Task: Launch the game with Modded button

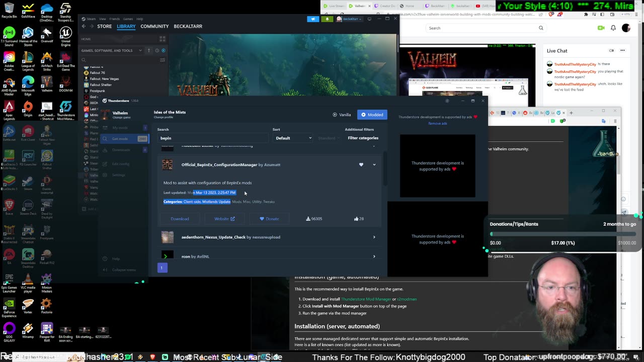Action: tap(372, 115)
